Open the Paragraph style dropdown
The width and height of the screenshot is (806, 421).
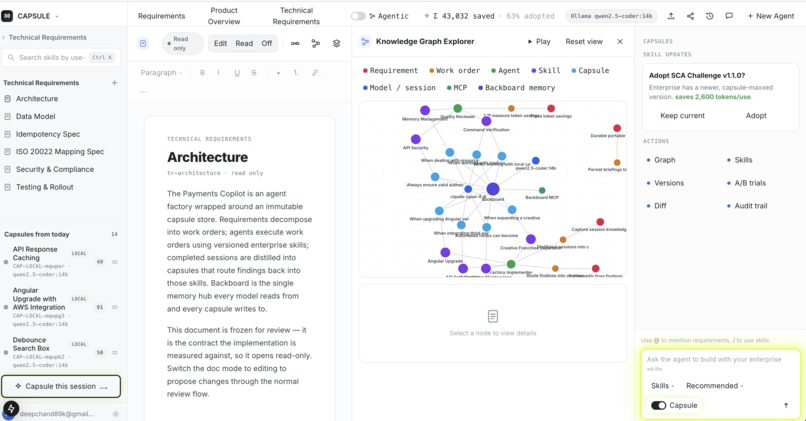(x=161, y=73)
